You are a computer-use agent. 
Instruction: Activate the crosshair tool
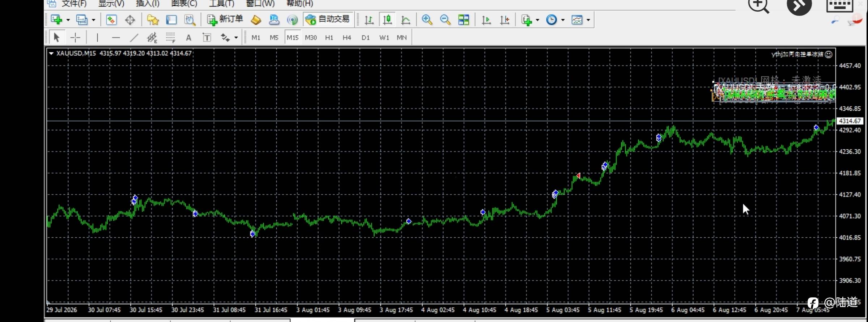tap(75, 37)
